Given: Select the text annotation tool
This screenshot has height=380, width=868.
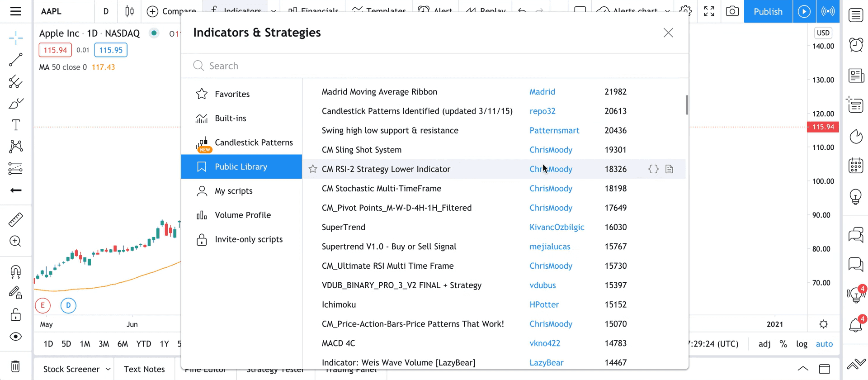Looking at the screenshot, I should click(x=16, y=125).
